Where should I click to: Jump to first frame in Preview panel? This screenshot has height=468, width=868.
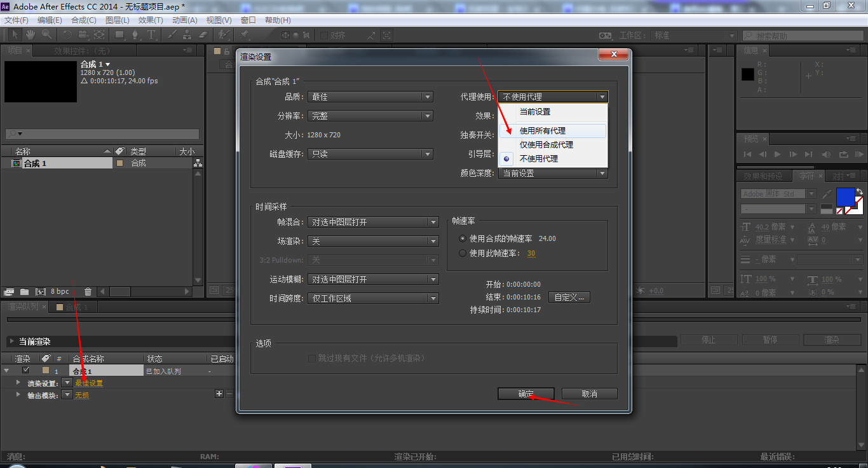748,154
